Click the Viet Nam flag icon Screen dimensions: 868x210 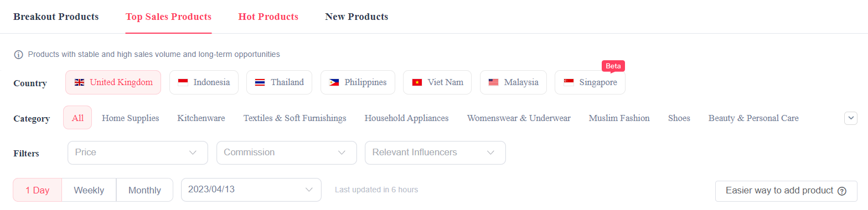pos(417,82)
